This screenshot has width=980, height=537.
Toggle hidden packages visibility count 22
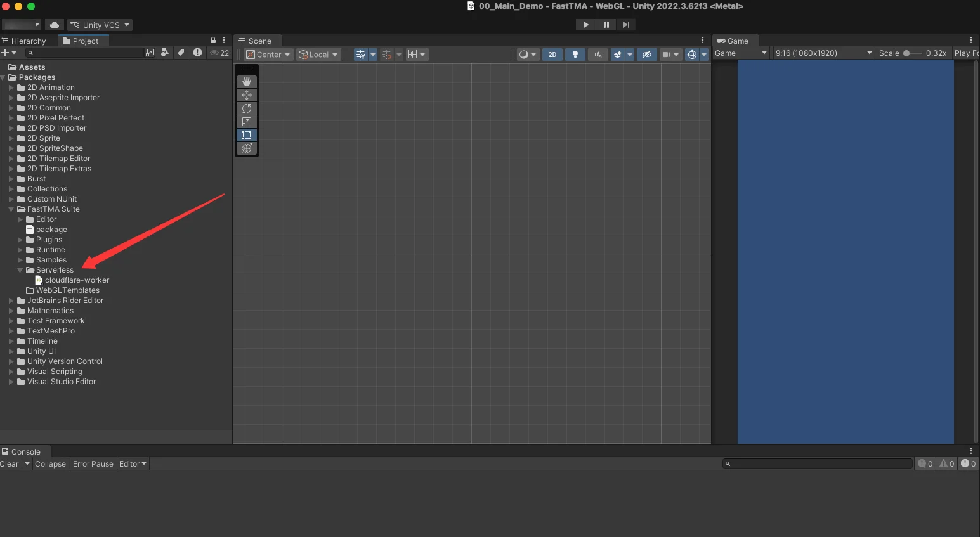pyautogui.click(x=219, y=53)
